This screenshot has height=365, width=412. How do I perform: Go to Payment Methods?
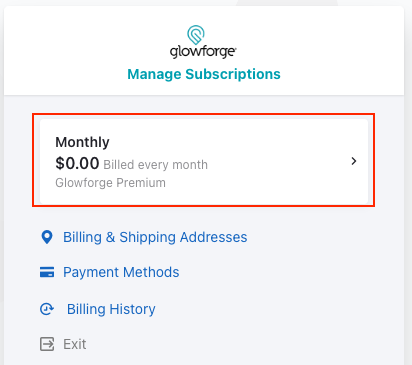click(x=121, y=272)
